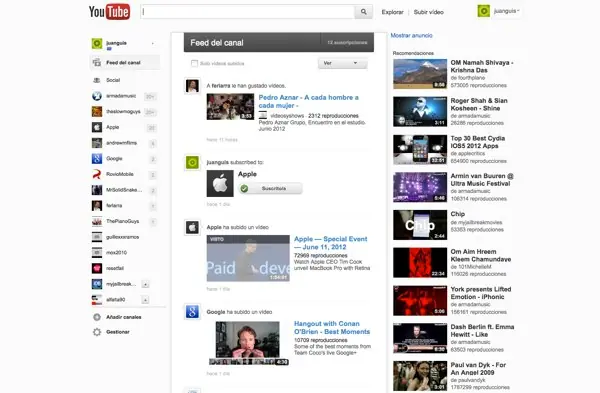The height and width of the screenshot is (393, 600).
Task: Toggle the Solo vídeos subidos checkbox
Action: pyautogui.click(x=194, y=63)
